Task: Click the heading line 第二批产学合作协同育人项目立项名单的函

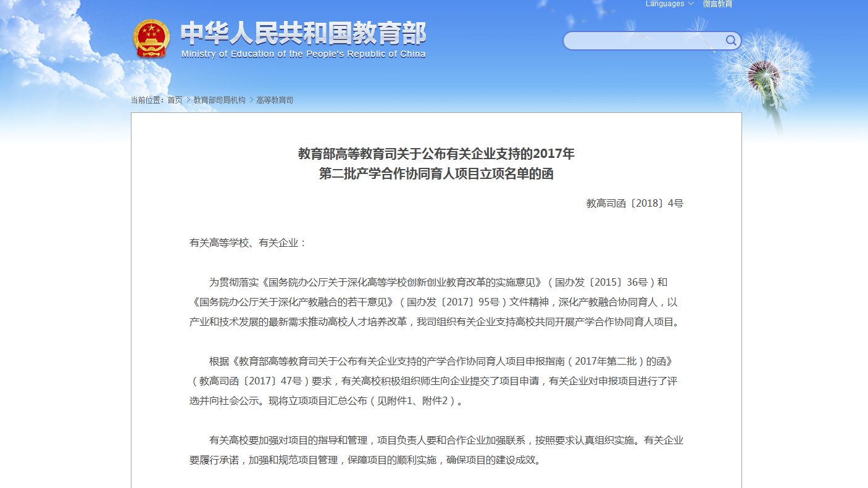Action: (x=436, y=174)
